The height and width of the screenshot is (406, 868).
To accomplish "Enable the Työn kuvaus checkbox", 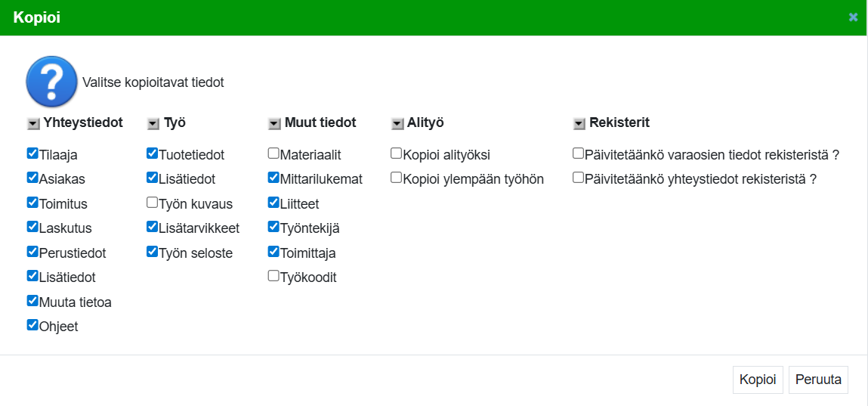I will [x=153, y=203].
